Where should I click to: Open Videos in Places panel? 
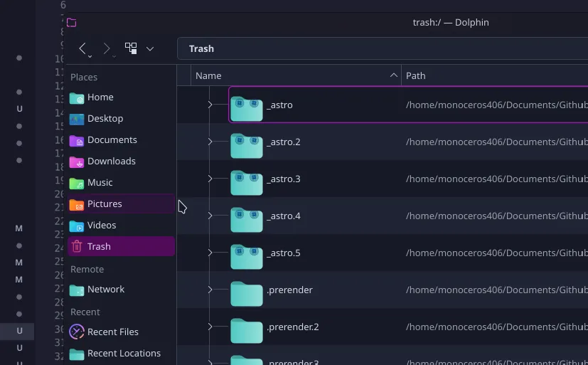[121, 226]
